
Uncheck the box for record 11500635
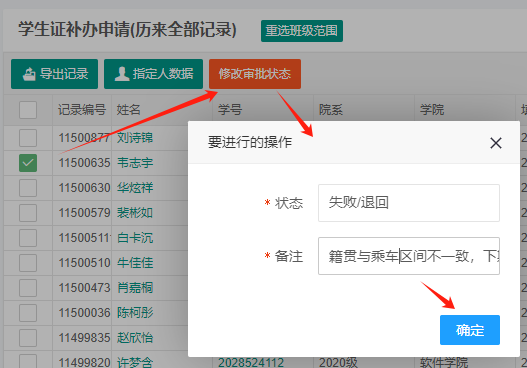[x=28, y=163]
